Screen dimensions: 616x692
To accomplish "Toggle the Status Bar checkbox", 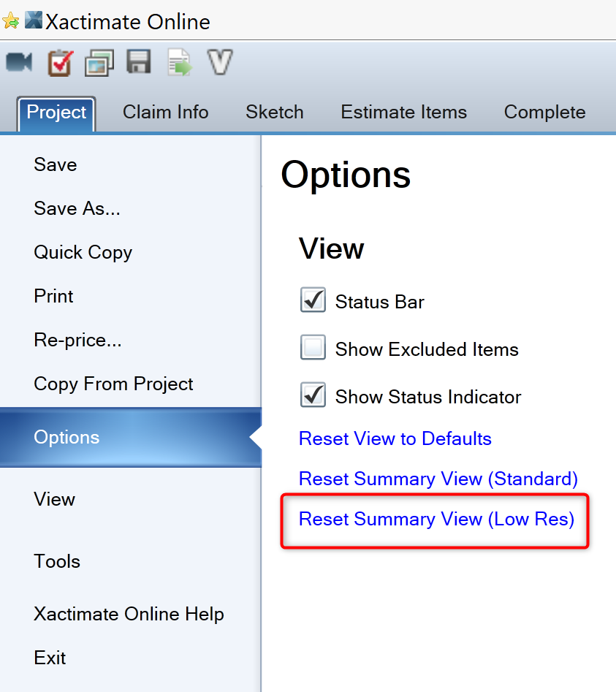I will click(x=313, y=300).
